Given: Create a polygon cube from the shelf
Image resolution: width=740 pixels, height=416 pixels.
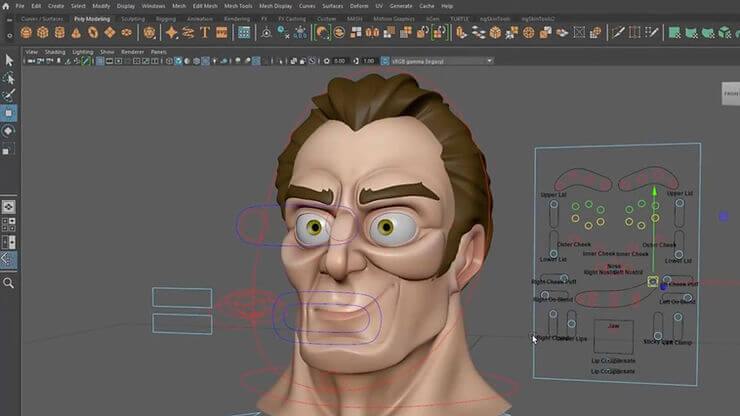Looking at the screenshot, I should [x=43, y=33].
